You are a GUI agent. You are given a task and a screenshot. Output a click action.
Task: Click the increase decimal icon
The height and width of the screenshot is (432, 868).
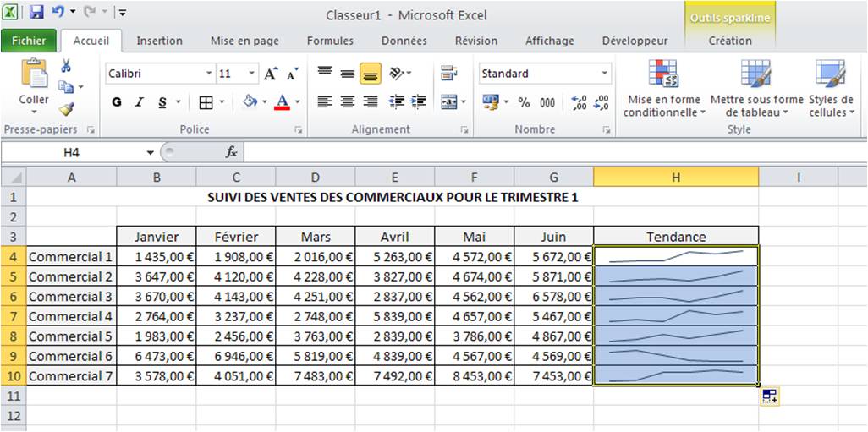(x=579, y=103)
